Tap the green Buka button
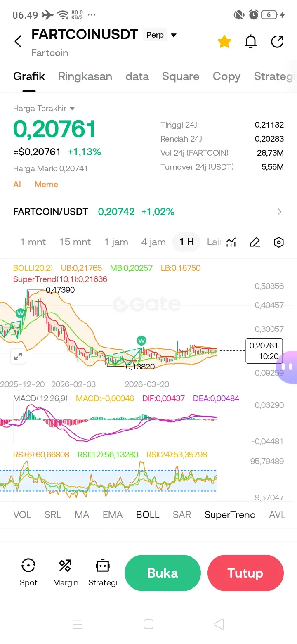 [x=163, y=573]
